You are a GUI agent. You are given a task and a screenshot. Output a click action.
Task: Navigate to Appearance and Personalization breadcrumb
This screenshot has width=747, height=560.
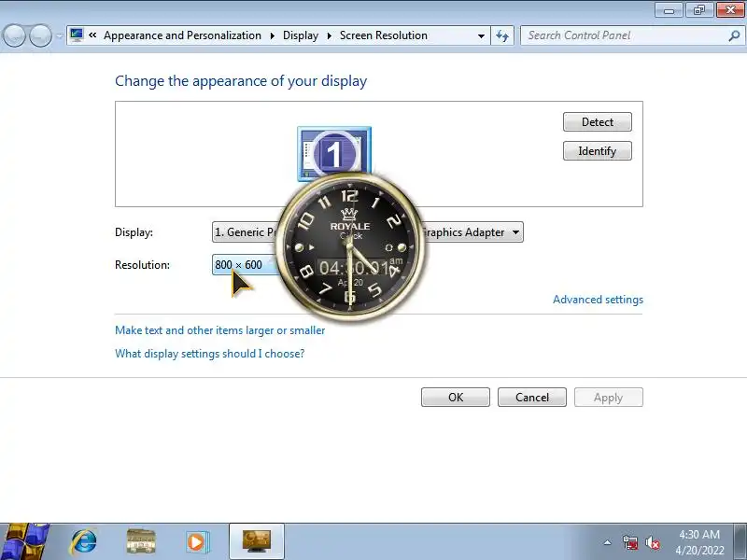(x=182, y=35)
